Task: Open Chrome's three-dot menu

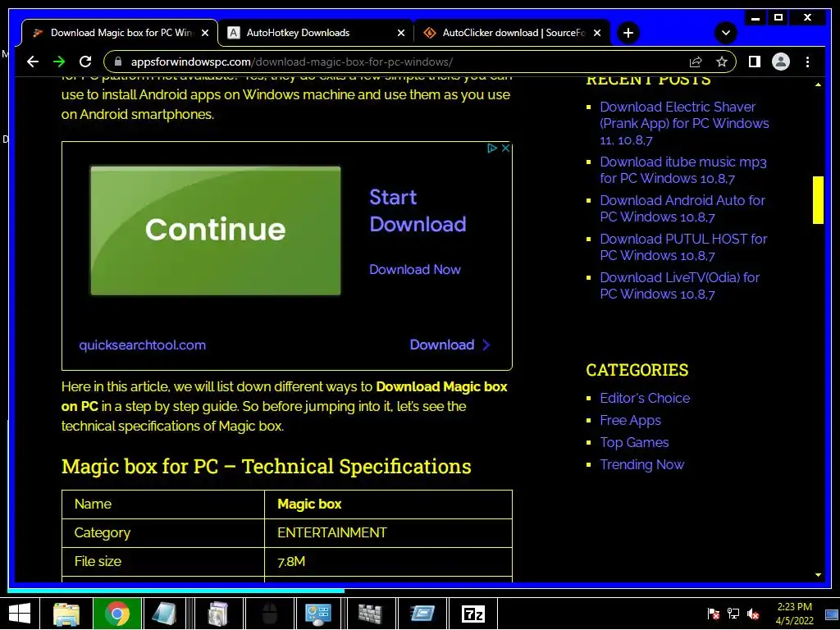Action: (807, 62)
